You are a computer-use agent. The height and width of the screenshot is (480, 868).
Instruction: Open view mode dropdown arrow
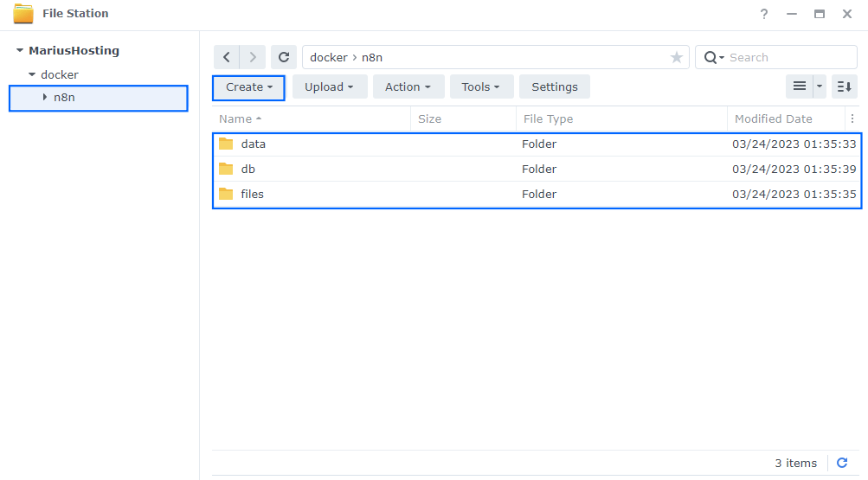click(820, 86)
